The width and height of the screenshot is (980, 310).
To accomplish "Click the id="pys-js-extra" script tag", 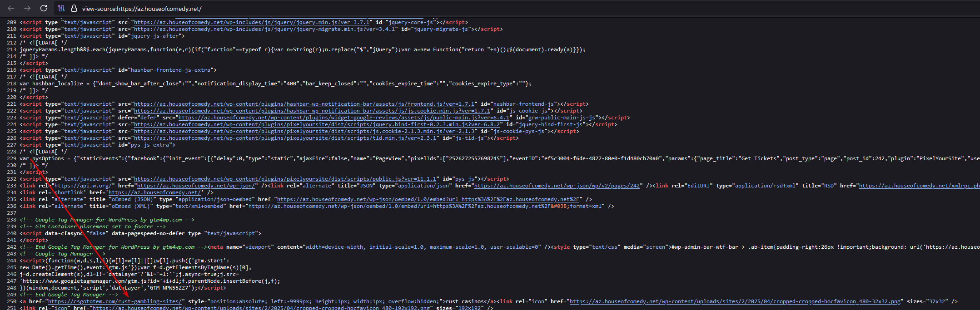I will pyautogui.click(x=97, y=145).
